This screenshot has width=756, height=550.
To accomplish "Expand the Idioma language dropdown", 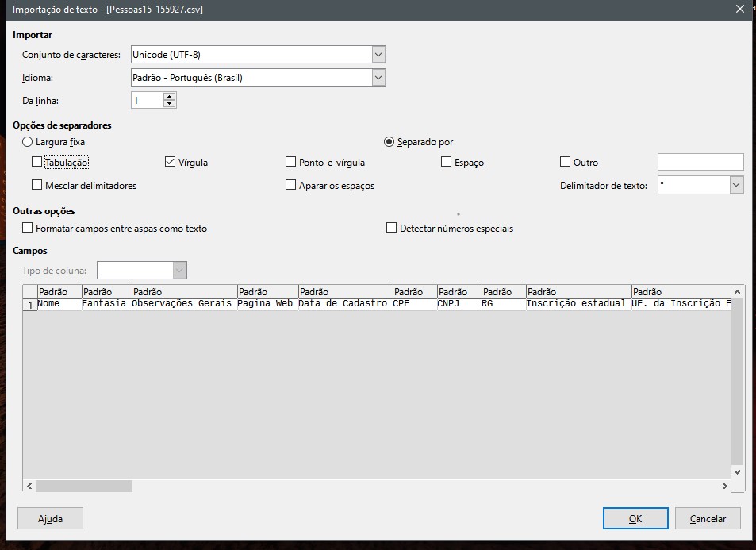I will click(378, 78).
